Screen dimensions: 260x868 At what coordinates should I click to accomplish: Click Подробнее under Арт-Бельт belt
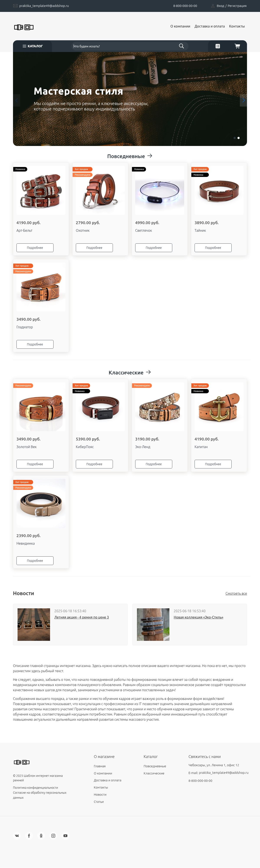(x=35, y=248)
